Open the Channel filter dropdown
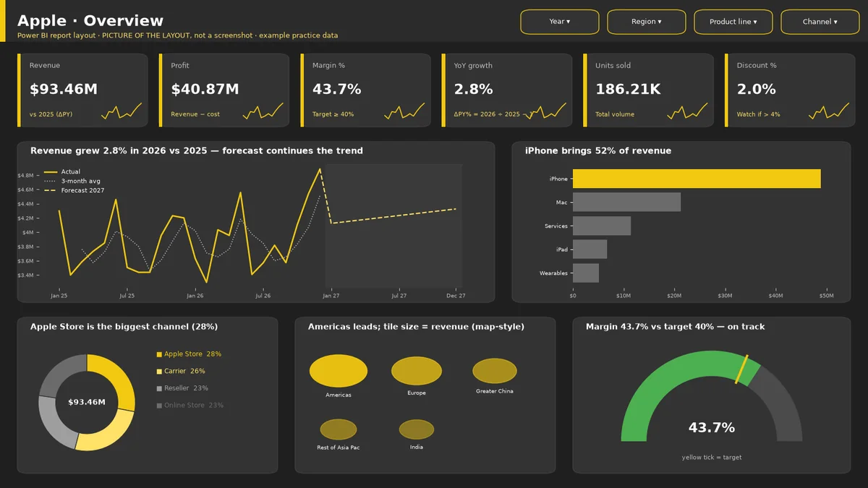Screen dimensions: 868x488 pyautogui.click(x=820, y=22)
